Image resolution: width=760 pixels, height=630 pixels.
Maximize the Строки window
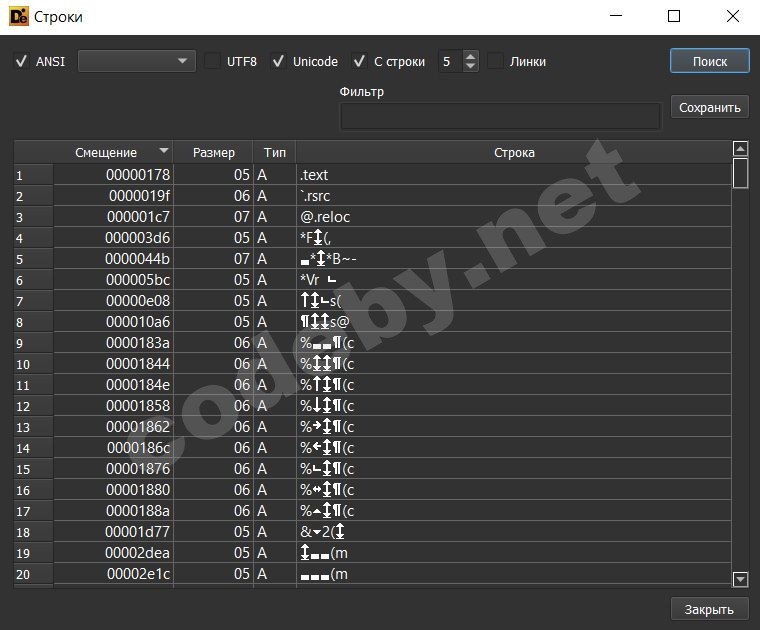674,16
